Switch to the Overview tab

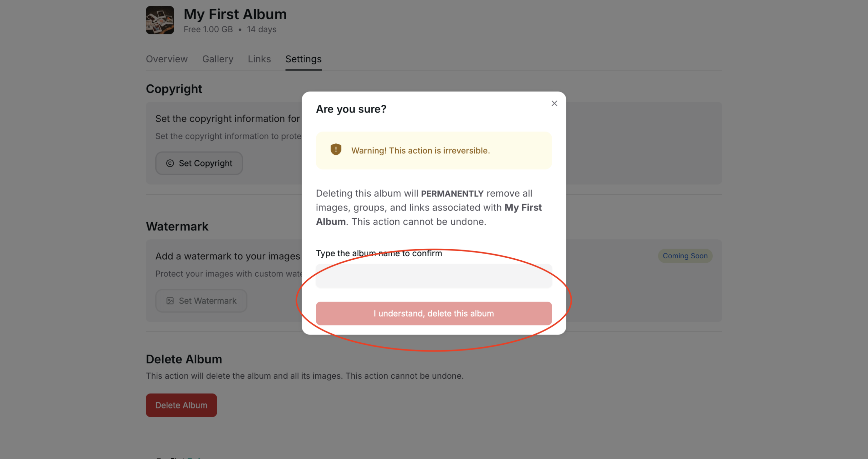point(166,59)
